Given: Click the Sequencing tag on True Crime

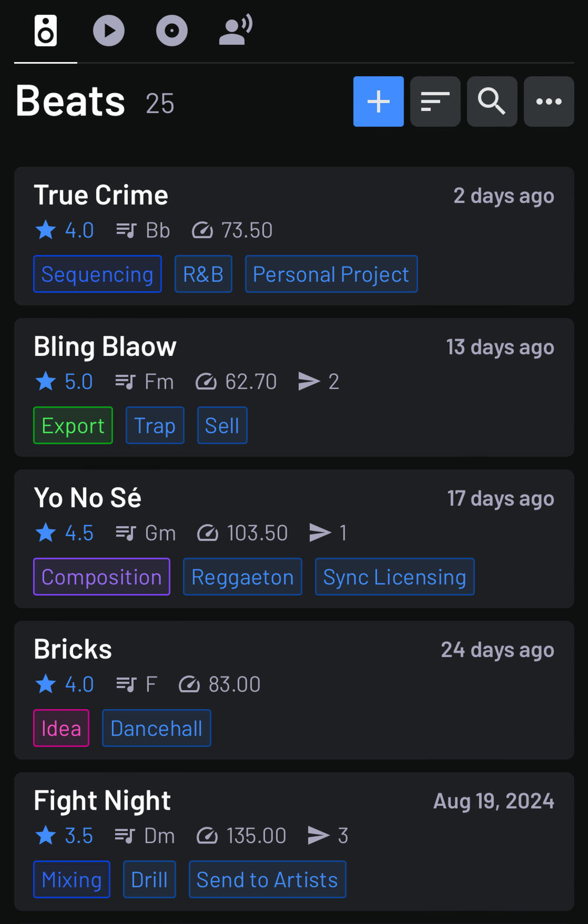Looking at the screenshot, I should pyautogui.click(x=97, y=274).
